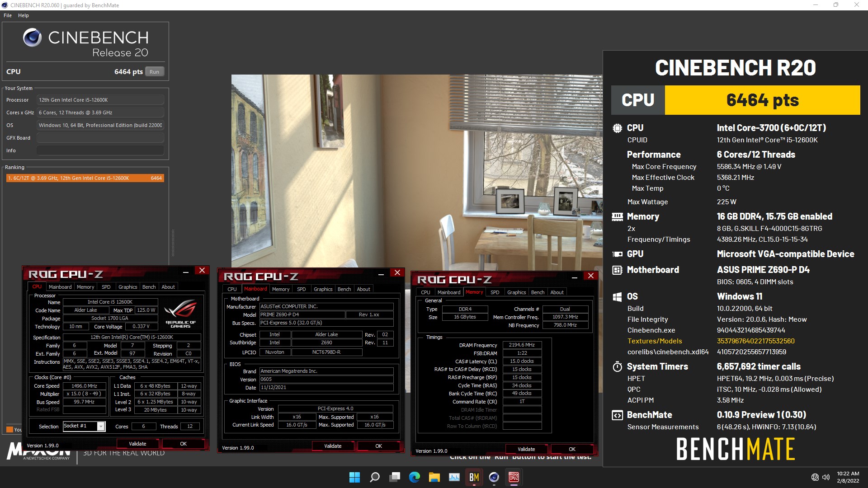868x488 pixels.
Task: Open the Photos app taskbar icon
Action: click(454, 477)
